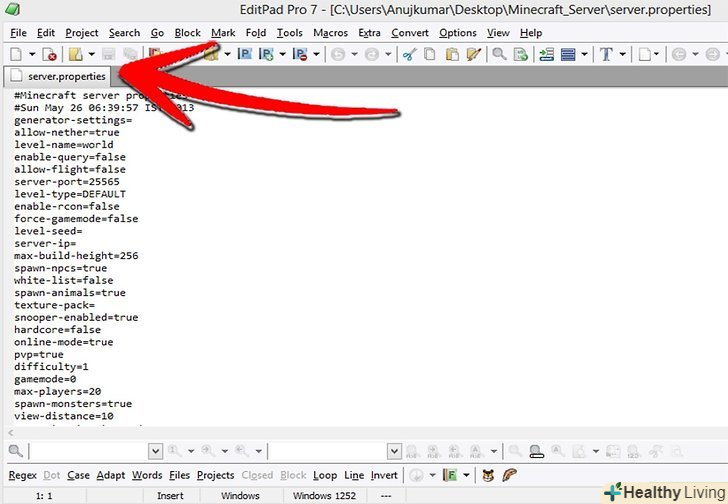
Task: Open dropdown arrow beside open folder icon
Action: click(91, 54)
